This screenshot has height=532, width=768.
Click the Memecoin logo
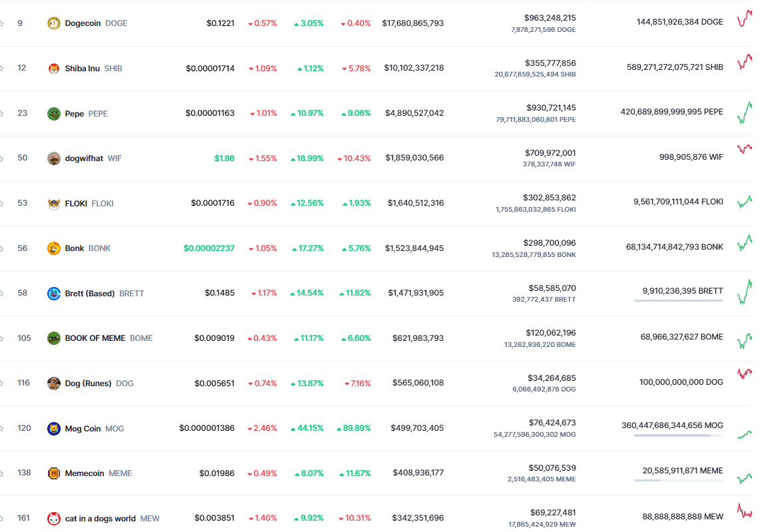[x=53, y=473]
